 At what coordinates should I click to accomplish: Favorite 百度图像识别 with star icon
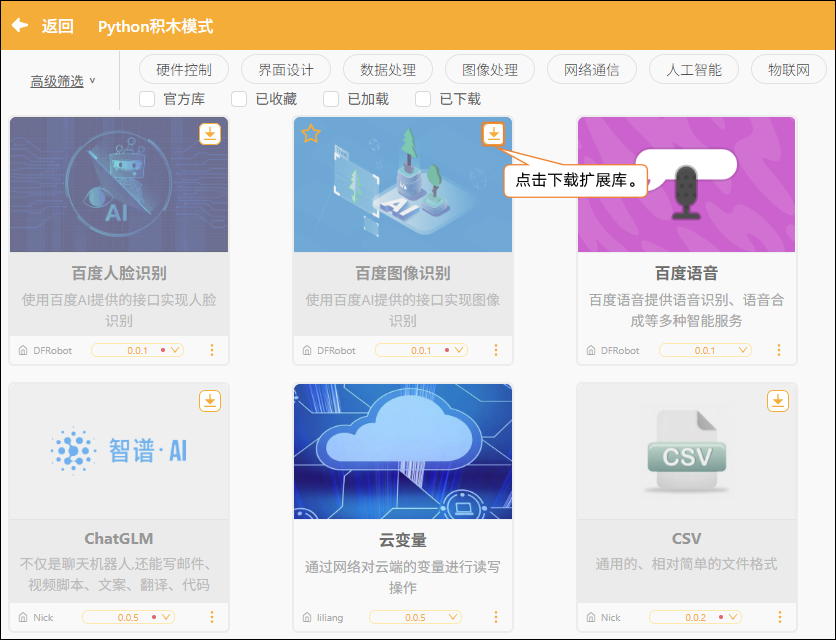pos(311,133)
